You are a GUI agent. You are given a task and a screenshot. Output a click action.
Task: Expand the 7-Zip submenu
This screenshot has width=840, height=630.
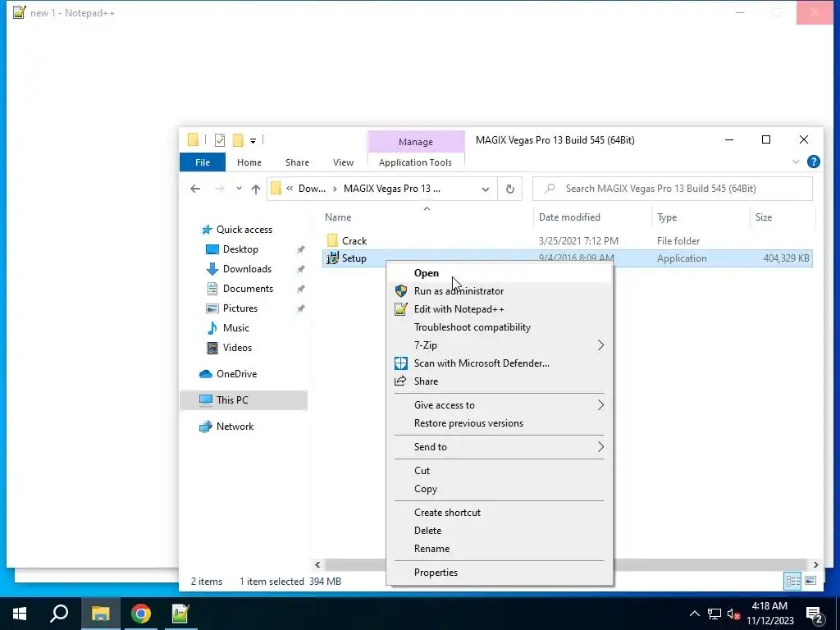coord(500,345)
